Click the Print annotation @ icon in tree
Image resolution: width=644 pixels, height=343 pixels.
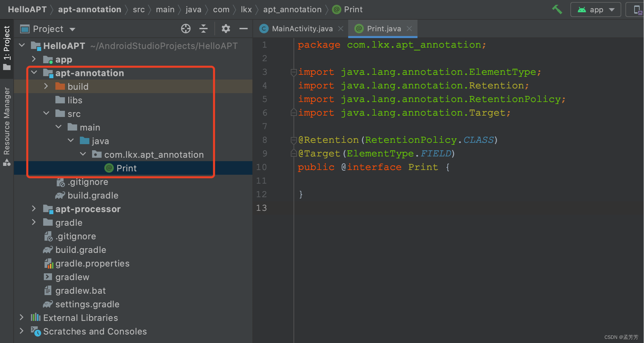click(x=109, y=168)
